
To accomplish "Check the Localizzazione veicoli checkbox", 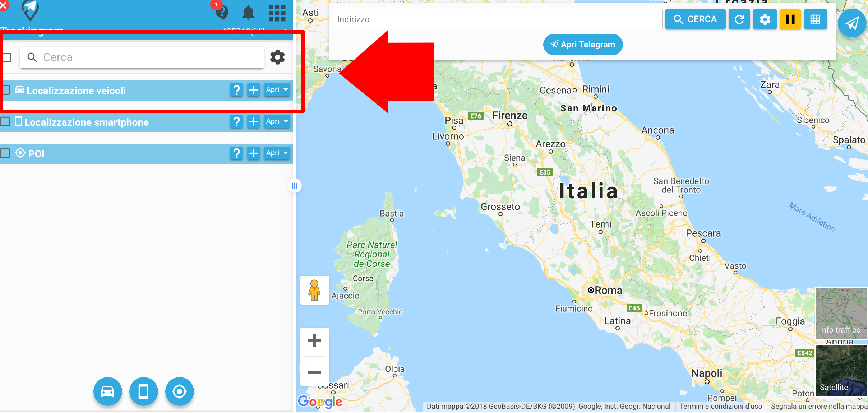I will click(x=6, y=90).
